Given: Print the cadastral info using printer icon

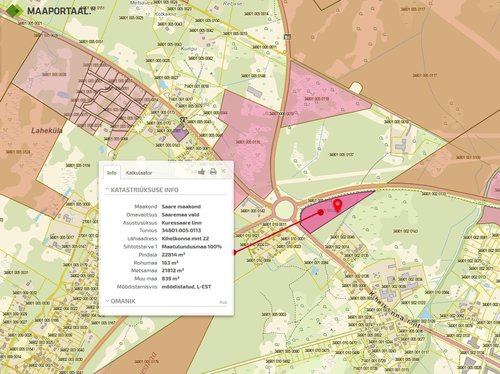Looking at the screenshot, I should point(213,172).
